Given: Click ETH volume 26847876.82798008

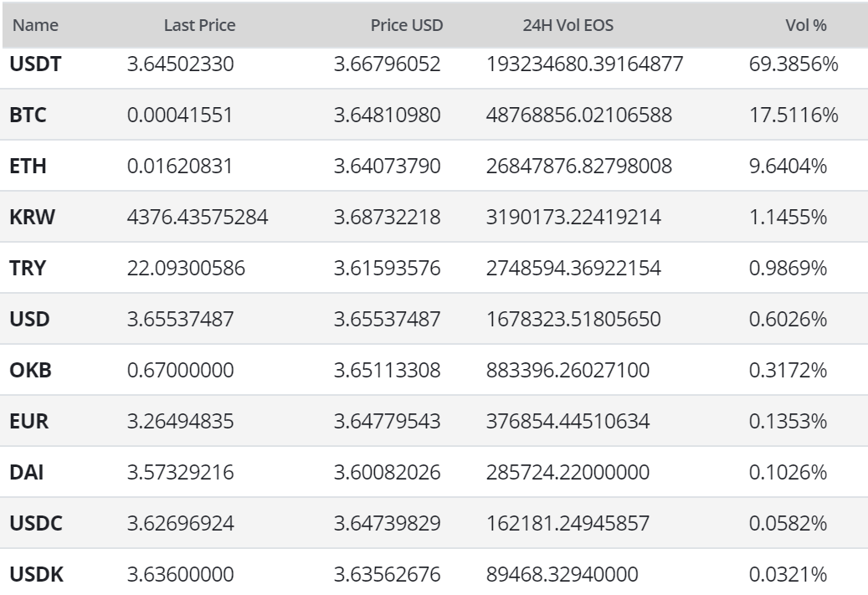Looking at the screenshot, I should 579,166.
